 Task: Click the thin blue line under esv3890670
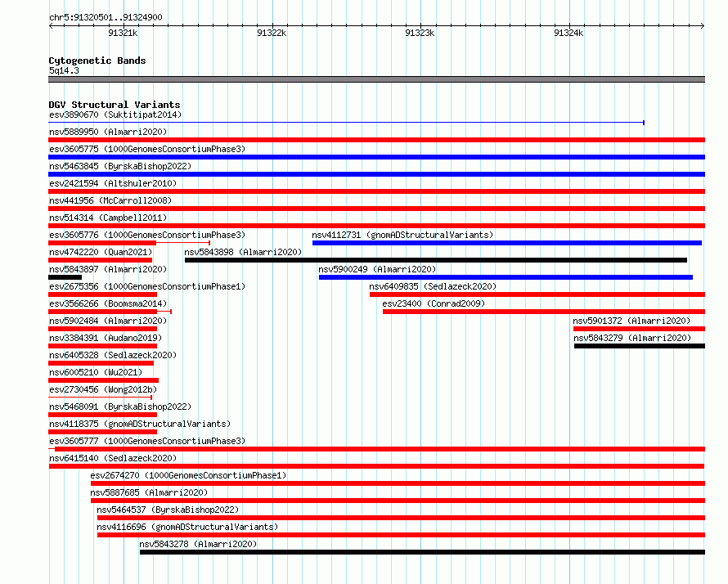[x=346, y=123]
